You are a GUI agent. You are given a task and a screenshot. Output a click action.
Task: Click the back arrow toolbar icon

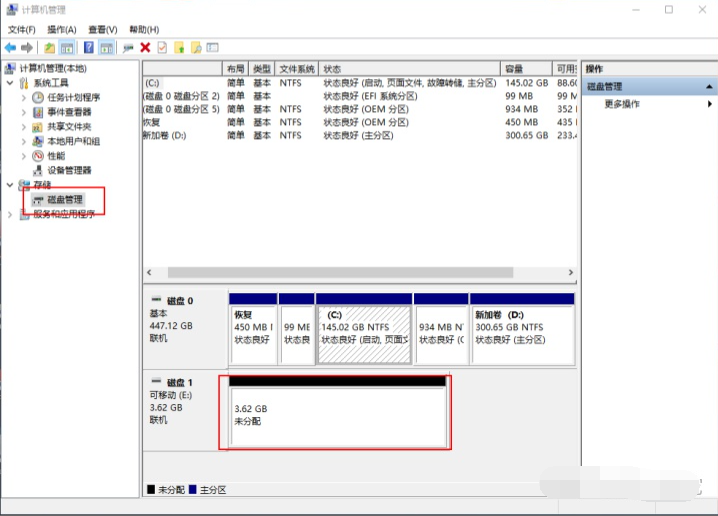tap(10, 47)
